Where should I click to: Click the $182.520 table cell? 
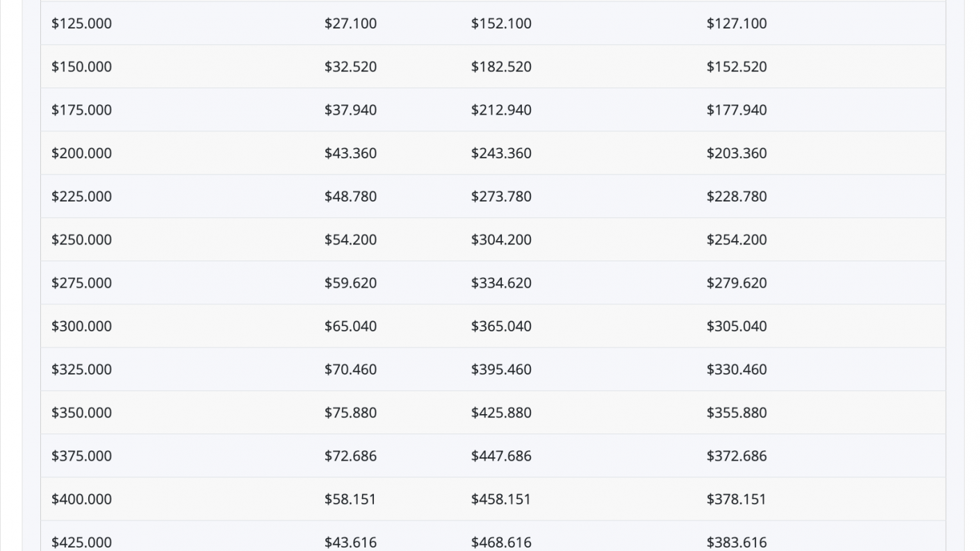point(501,67)
